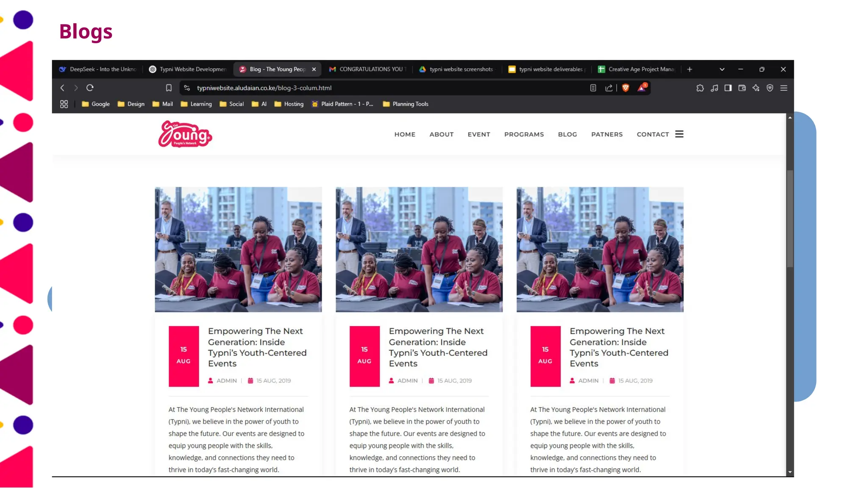Open site settings icon in address bar
This screenshot has height=488, width=868.
coord(187,88)
